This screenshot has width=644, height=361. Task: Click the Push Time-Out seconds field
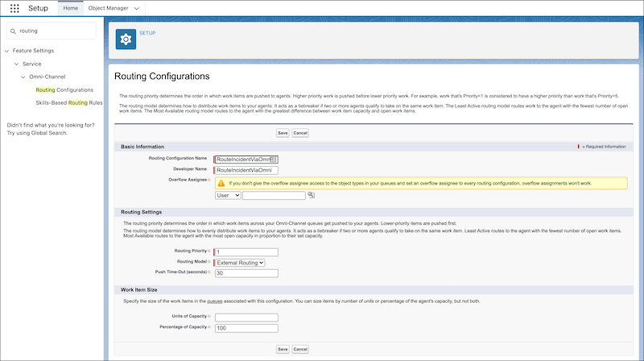tap(246, 273)
